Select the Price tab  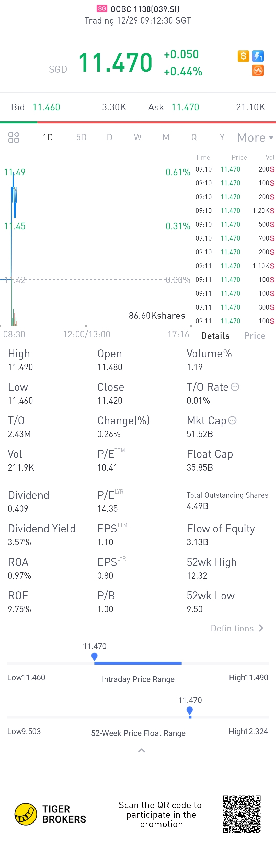pos(255,336)
